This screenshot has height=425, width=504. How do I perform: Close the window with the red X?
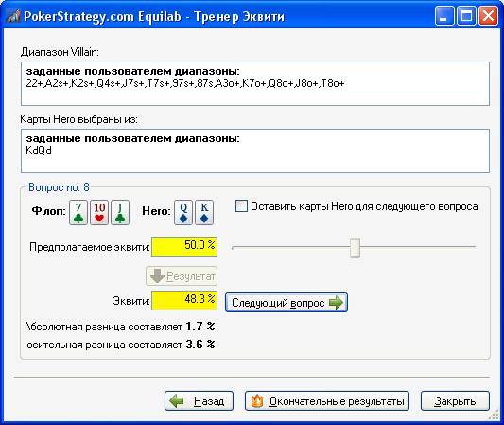tap(488, 16)
